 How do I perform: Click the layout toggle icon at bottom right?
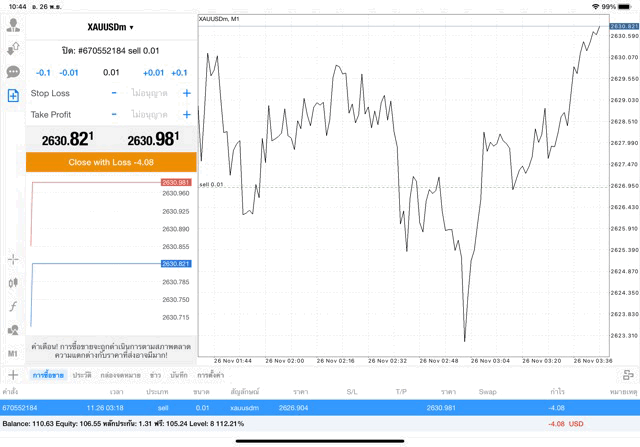click(628, 375)
